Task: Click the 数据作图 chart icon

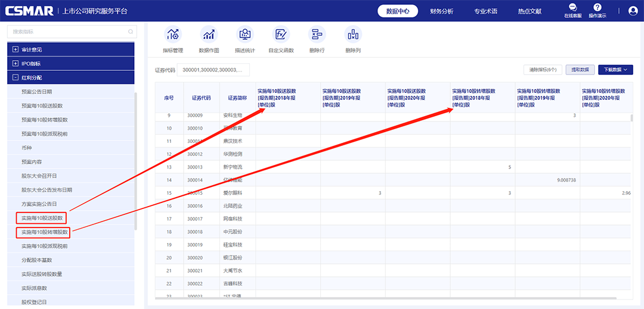Action: tap(209, 35)
